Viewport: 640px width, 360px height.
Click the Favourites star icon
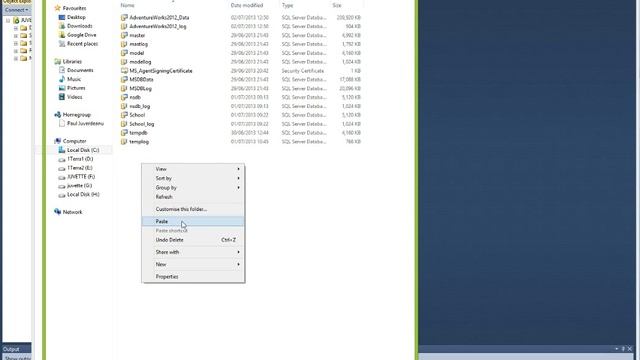pos(58,8)
